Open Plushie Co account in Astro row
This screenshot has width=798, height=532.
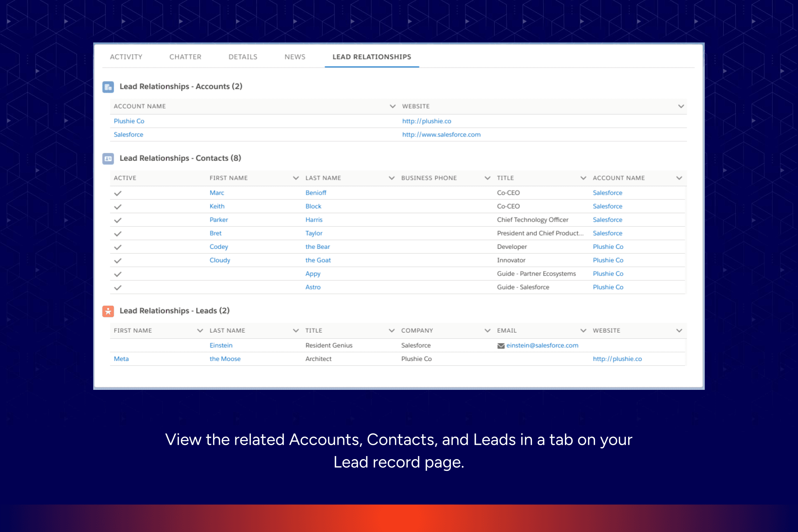tap(608, 287)
